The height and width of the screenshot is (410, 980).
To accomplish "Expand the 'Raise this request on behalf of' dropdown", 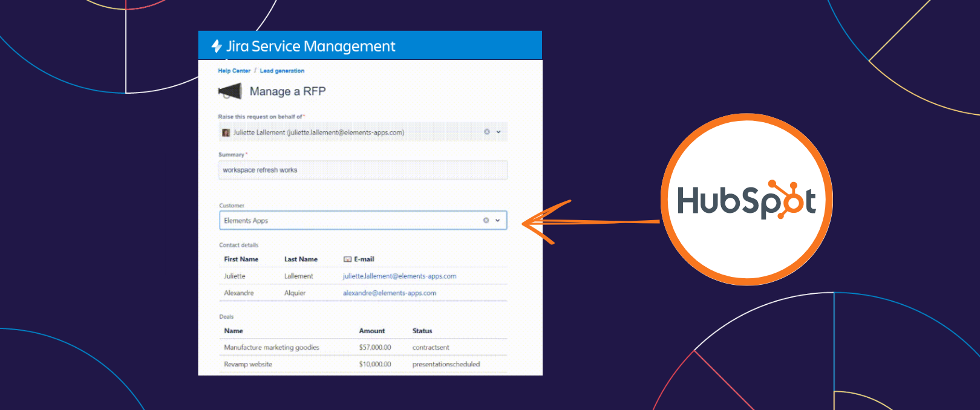I will (x=498, y=132).
